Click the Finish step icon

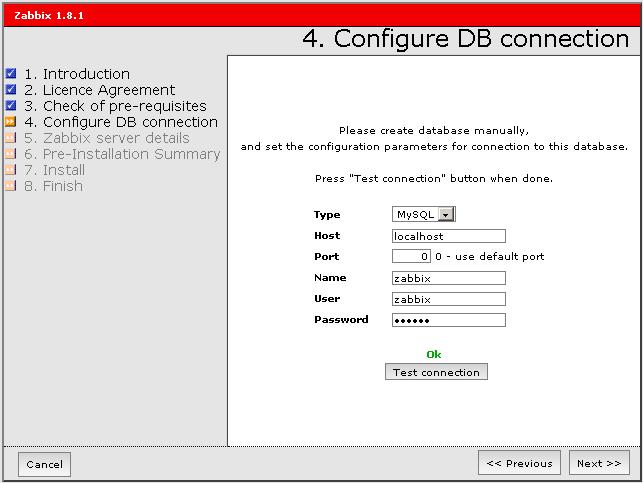[x=10, y=186]
